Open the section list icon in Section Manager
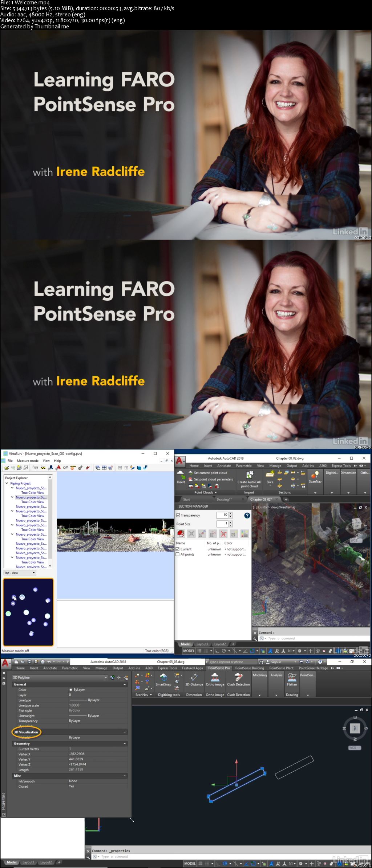 point(244,533)
